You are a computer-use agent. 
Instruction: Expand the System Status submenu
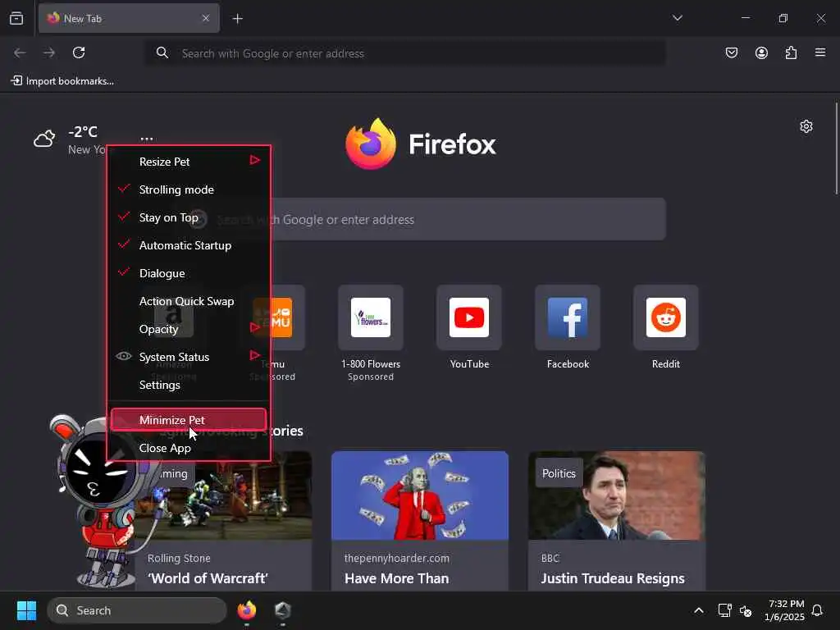[189, 356]
